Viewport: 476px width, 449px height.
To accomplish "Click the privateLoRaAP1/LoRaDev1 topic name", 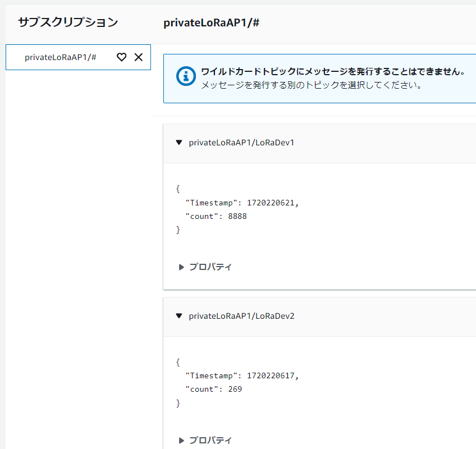I will coord(241,143).
